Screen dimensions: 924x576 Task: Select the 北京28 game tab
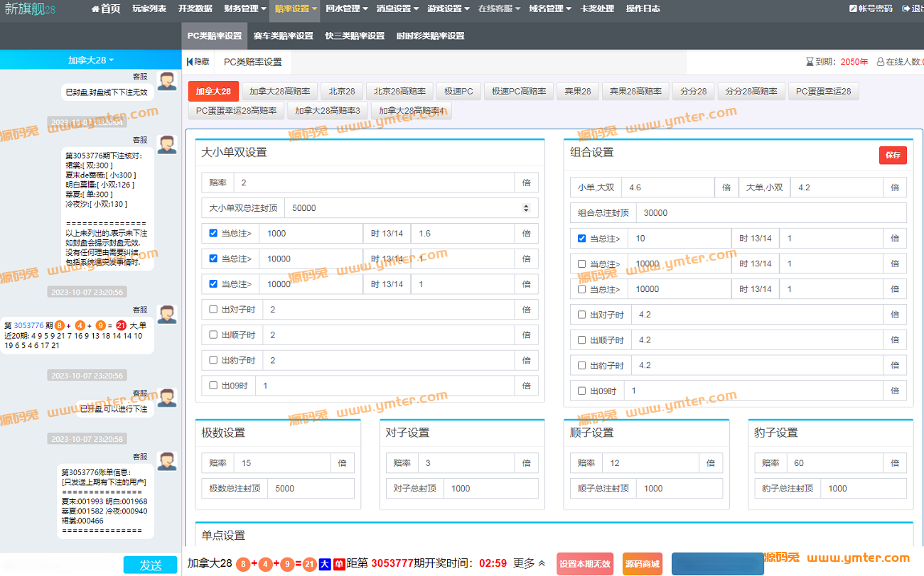tap(341, 92)
